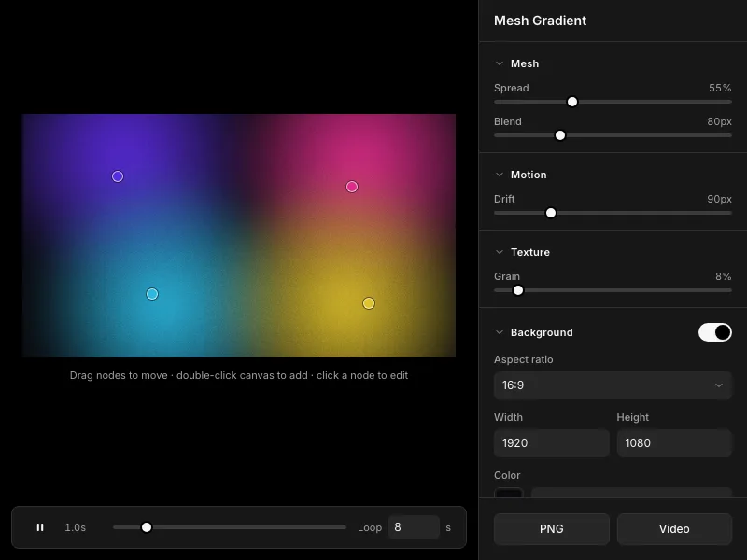This screenshot has width=747, height=560.
Task: Click the Mesh Gradient panel title
Action: click(540, 21)
